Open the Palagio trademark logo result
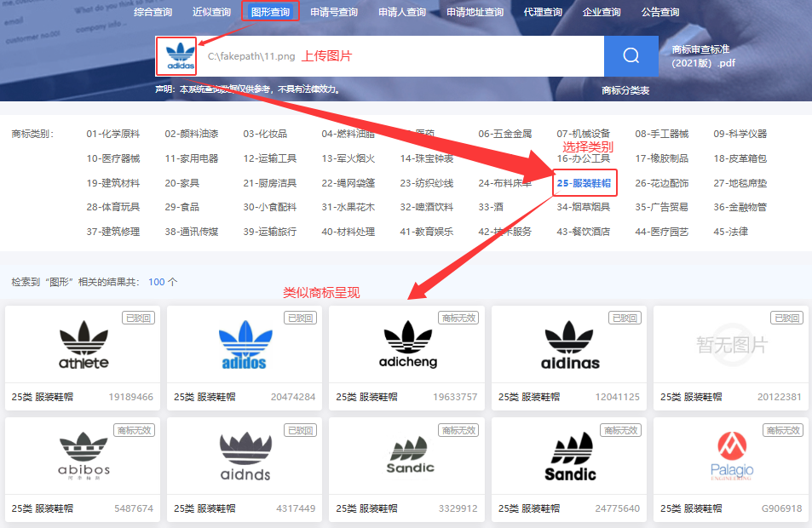 click(732, 456)
